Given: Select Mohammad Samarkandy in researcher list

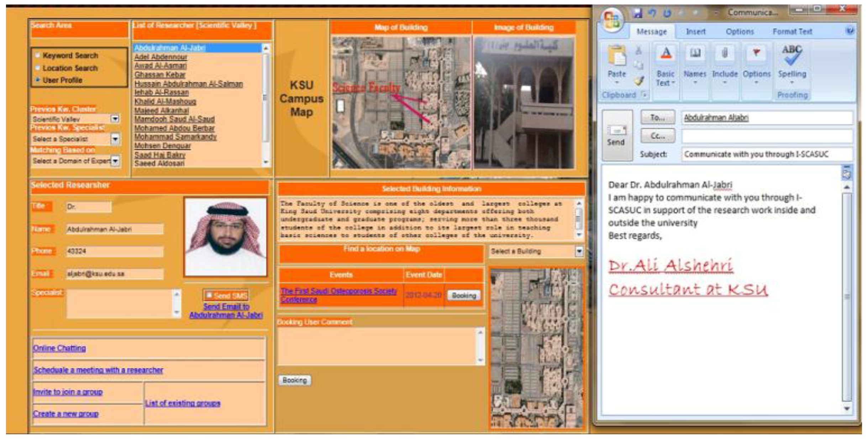Looking at the screenshot, I should click(175, 137).
